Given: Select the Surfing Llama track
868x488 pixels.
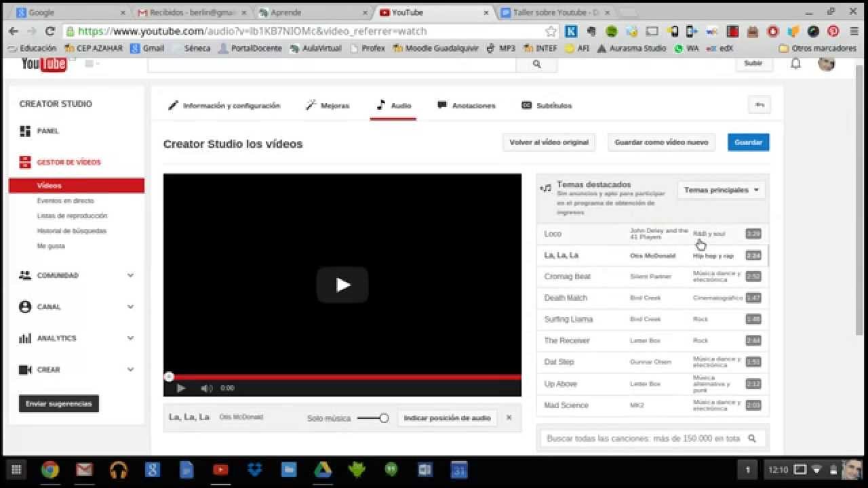Looking at the screenshot, I should [x=651, y=319].
